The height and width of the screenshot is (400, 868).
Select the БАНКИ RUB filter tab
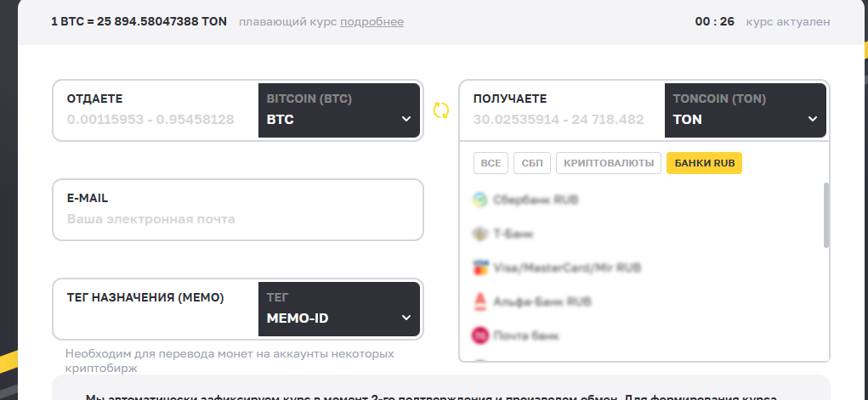704,163
